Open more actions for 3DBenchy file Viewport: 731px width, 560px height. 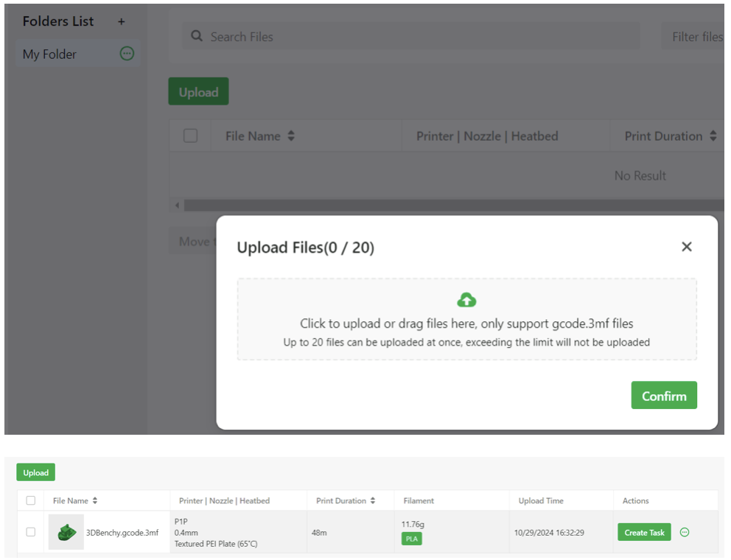pos(685,532)
